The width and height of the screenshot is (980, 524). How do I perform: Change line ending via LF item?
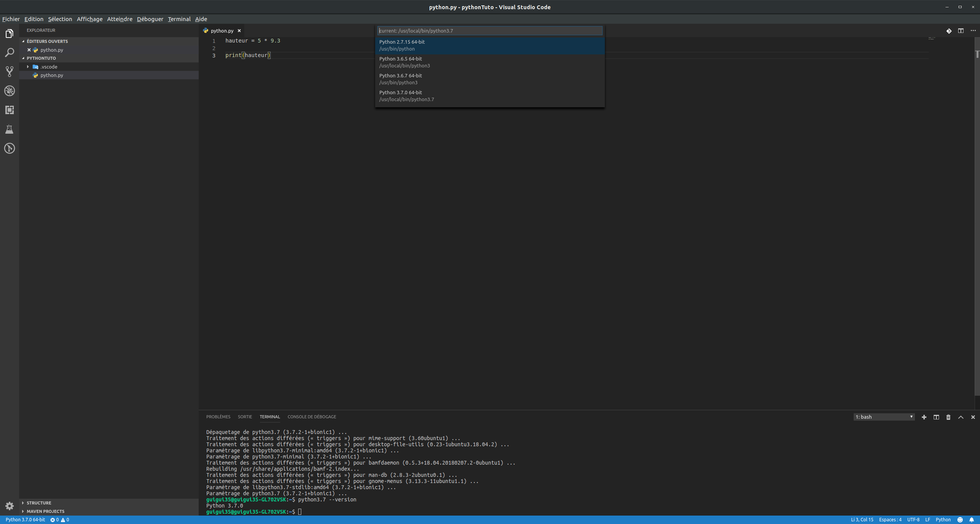[x=928, y=520]
